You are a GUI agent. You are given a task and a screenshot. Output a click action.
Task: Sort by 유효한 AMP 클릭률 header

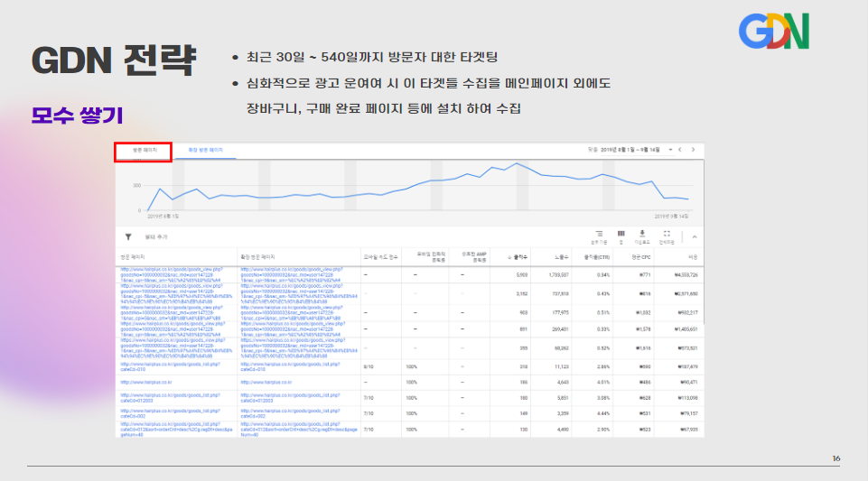click(x=474, y=257)
